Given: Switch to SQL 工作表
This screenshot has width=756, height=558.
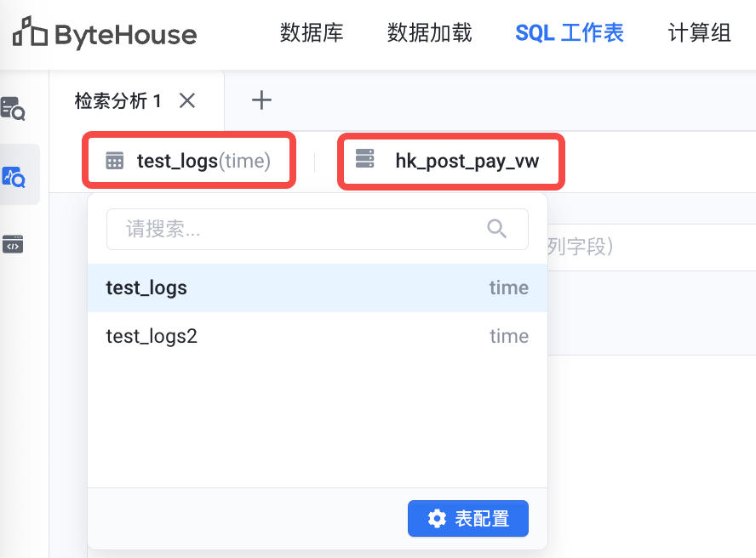Looking at the screenshot, I should [x=570, y=33].
